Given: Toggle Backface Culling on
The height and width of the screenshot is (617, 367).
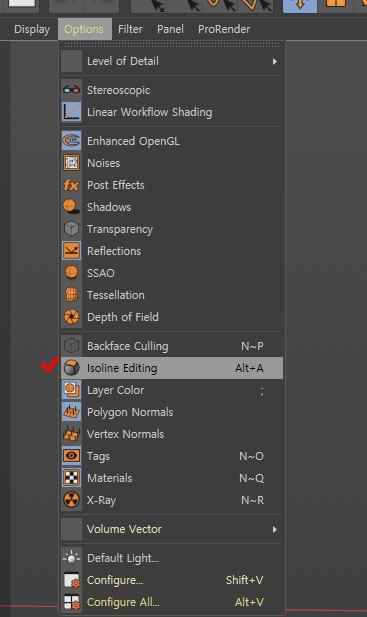Looking at the screenshot, I should tap(172, 346).
